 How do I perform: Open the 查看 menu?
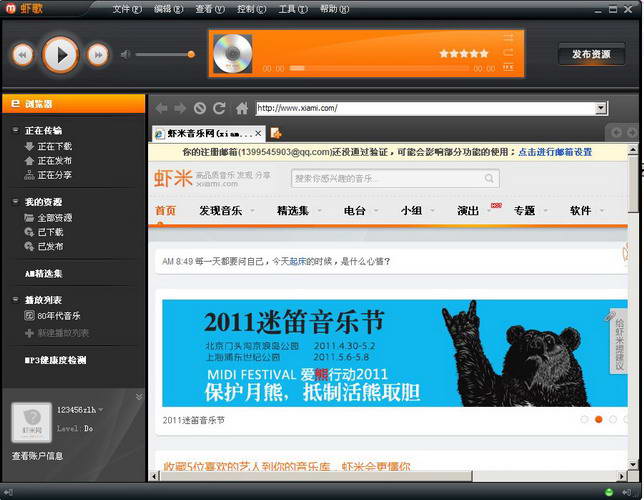[210, 9]
